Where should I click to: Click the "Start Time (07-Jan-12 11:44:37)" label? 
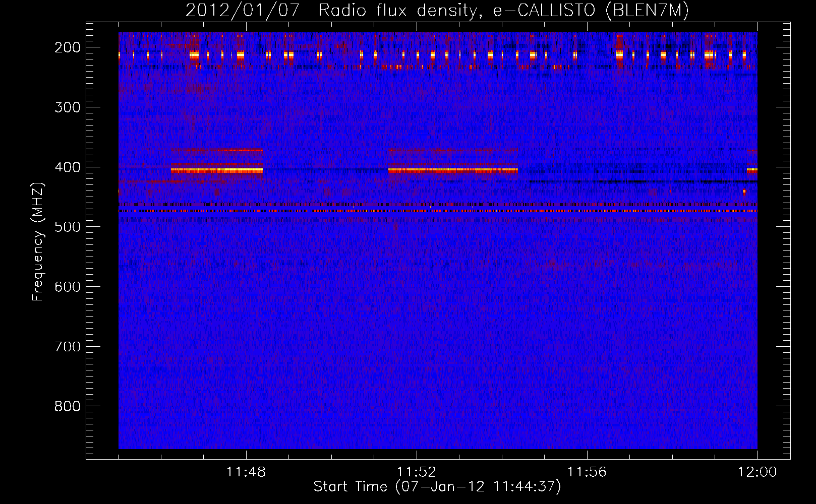[x=437, y=487]
